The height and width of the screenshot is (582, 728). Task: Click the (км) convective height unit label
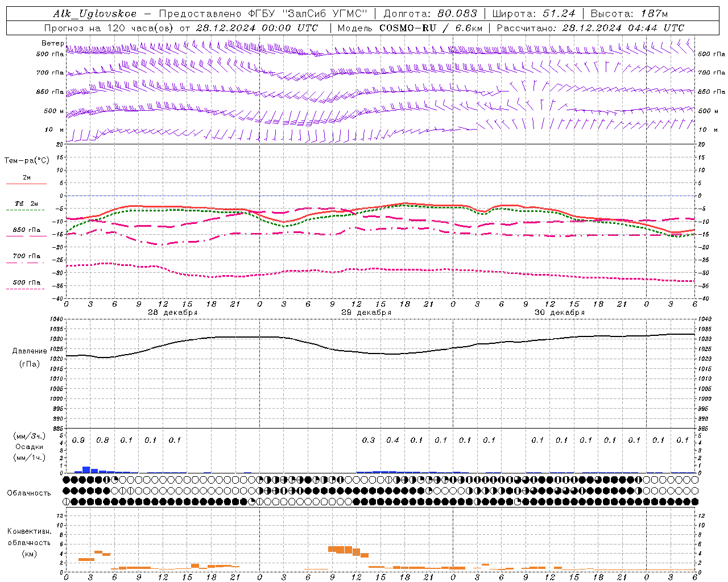pos(29,554)
